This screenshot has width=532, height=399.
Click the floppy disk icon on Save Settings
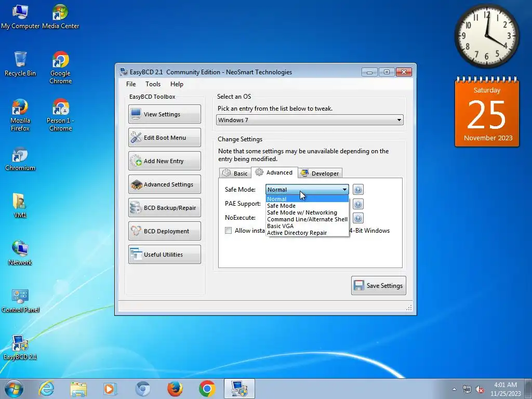click(359, 285)
